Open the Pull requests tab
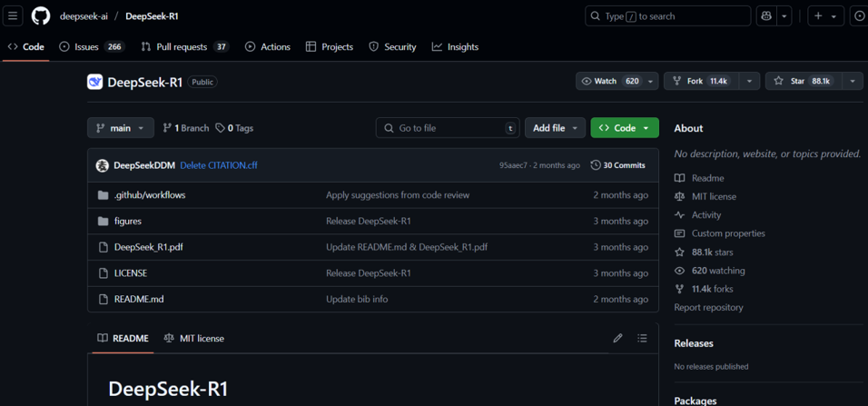Viewport: 868px width, 406px height. (185, 47)
